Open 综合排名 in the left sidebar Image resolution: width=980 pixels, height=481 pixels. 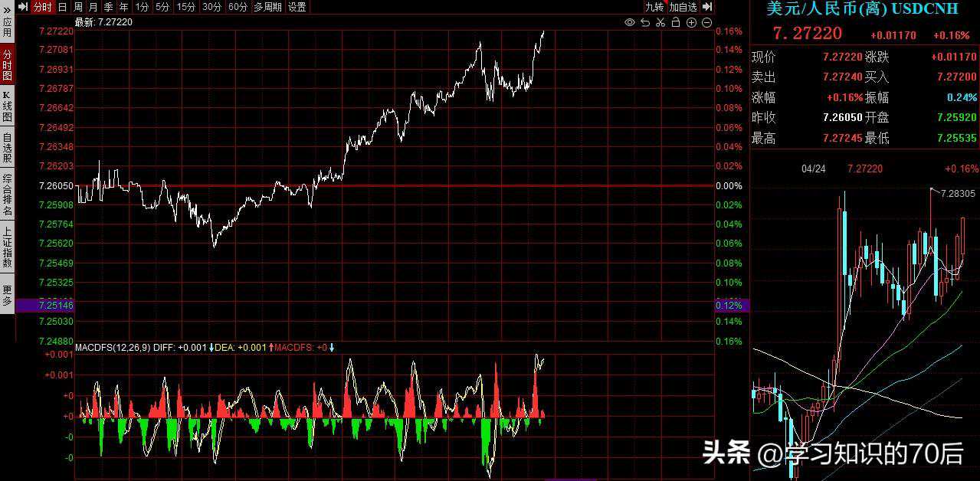pyautogui.click(x=7, y=195)
